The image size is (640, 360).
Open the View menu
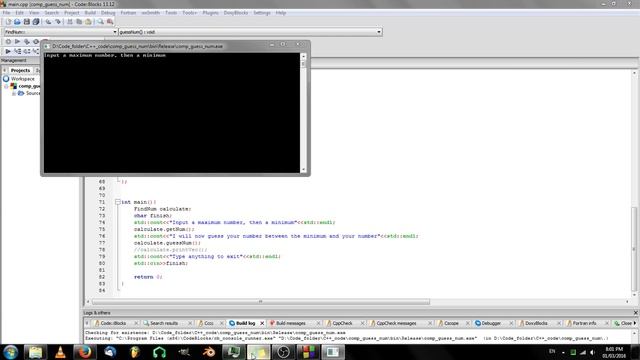click(34, 13)
